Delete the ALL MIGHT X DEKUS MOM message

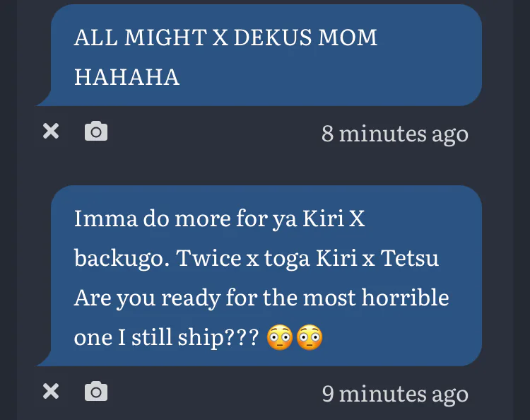[51, 131]
